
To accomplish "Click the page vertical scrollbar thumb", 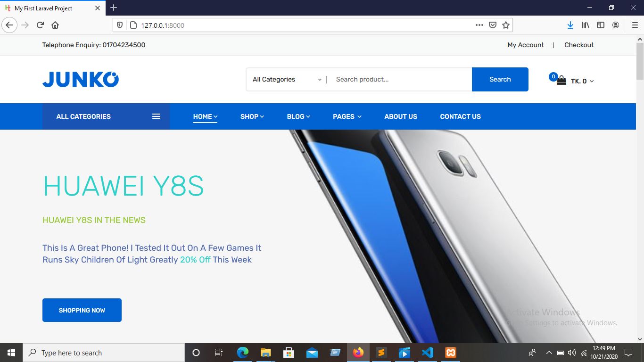I will click(640, 61).
